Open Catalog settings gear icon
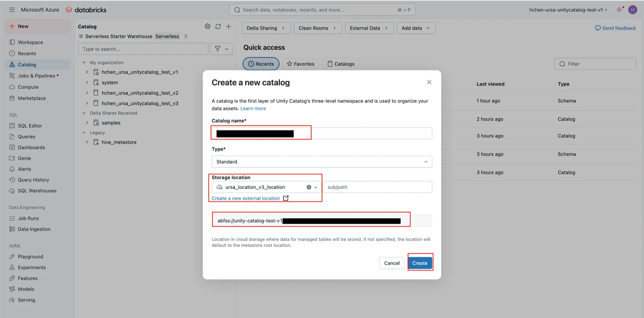 coord(208,26)
